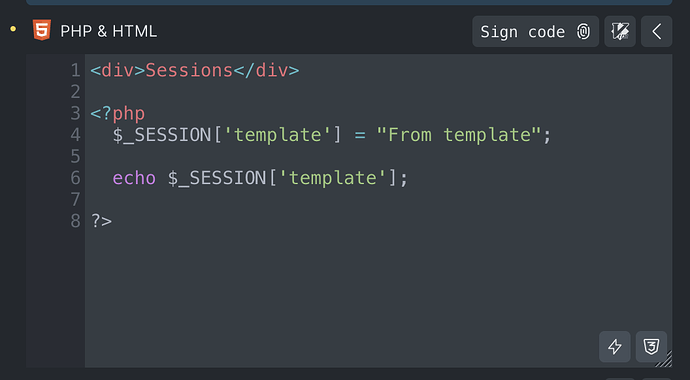Place cursor on the <?php opening tag
Image resolution: width=690 pixels, height=380 pixels.
point(117,113)
